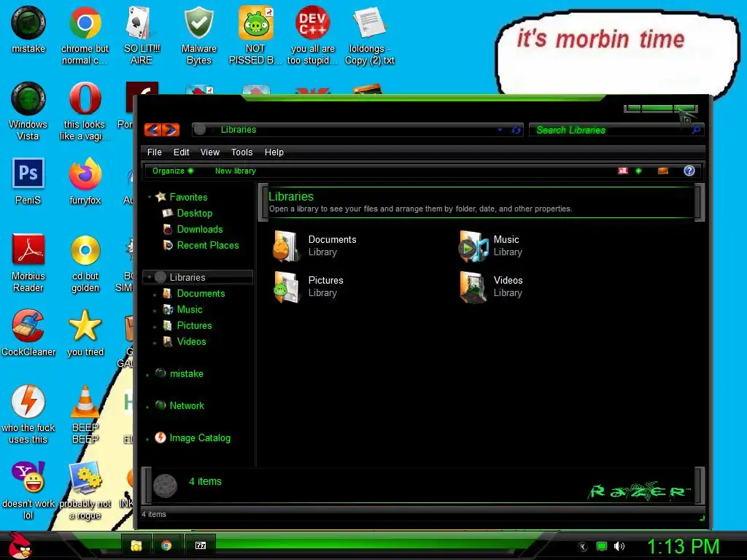Image resolution: width=747 pixels, height=560 pixels.
Task: Open the Angry Birds start button
Action: click(x=20, y=545)
